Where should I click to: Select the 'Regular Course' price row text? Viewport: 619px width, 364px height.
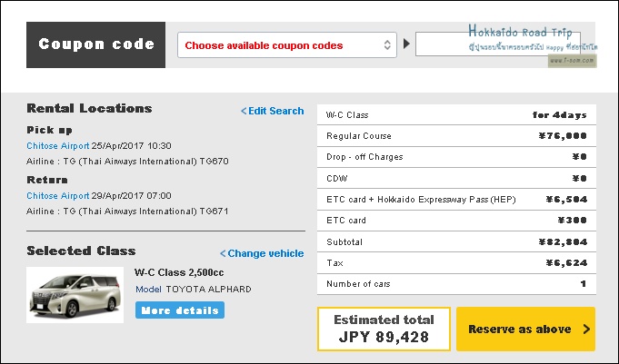[359, 136]
